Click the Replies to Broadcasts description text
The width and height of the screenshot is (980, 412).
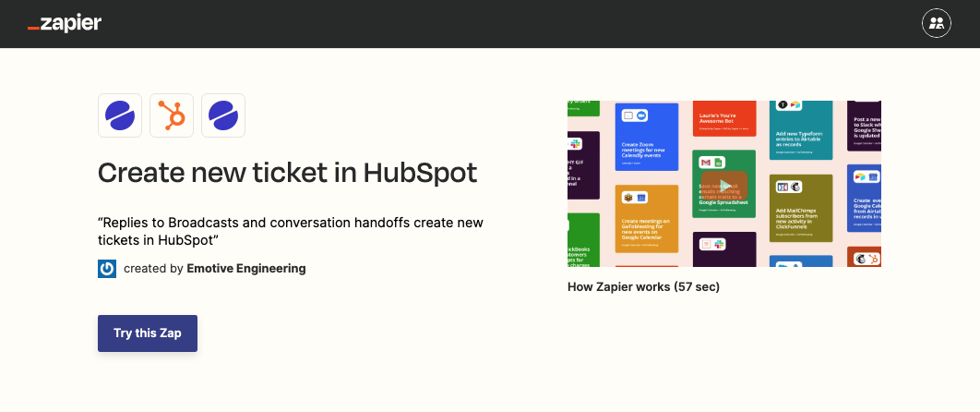click(291, 231)
